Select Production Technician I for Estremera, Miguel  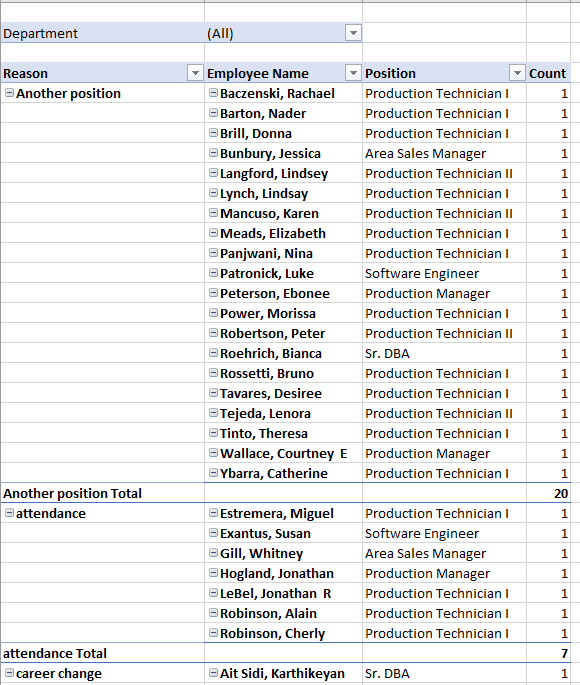coord(444,513)
